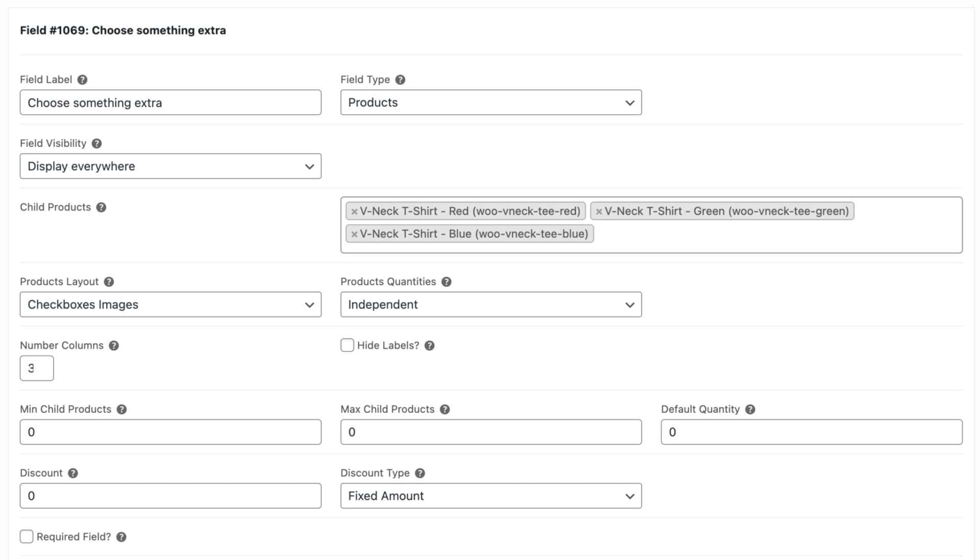Open the Field Visibility dropdown
Viewport: 980px width, 560px height.
(x=170, y=166)
